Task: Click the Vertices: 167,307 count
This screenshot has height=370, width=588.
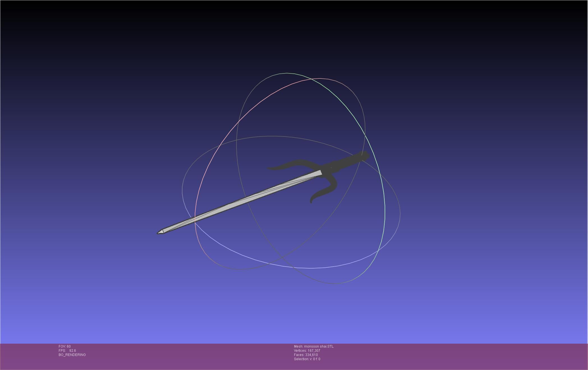Action: (307, 351)
